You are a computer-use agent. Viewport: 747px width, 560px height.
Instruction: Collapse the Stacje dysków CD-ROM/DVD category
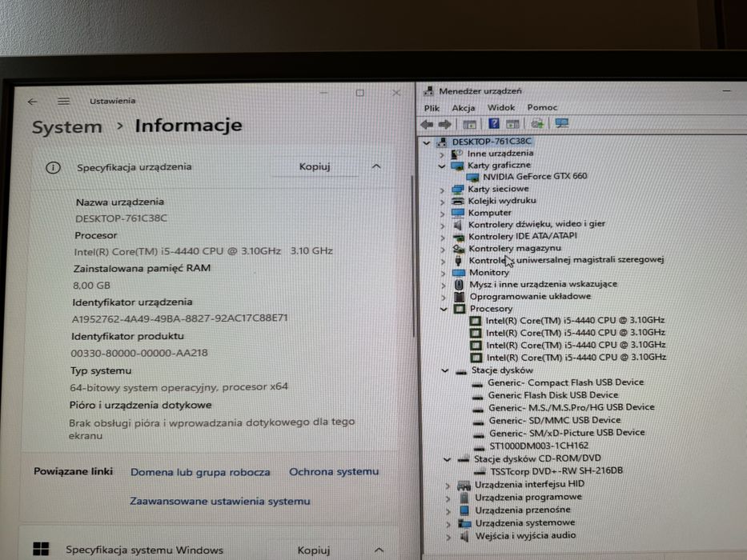[447, 459]
